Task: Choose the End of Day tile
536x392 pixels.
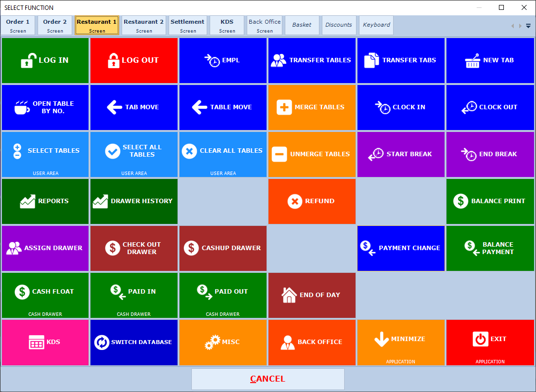Action: click(312, 295)
